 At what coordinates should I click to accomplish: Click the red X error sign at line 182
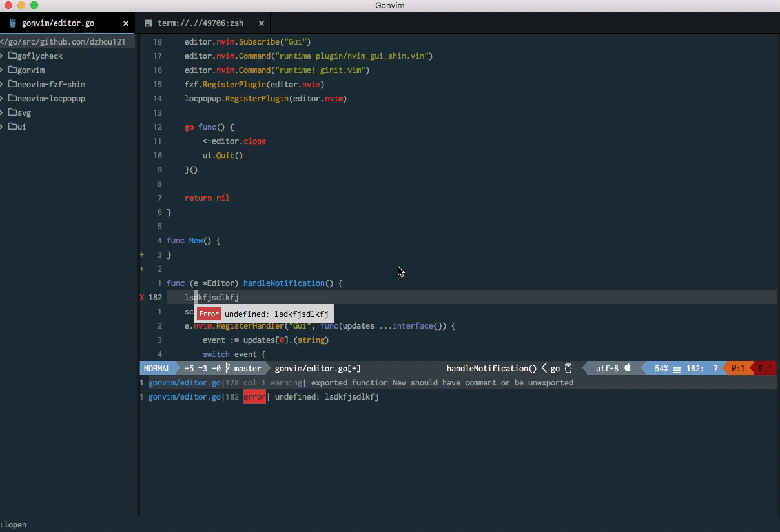click(142, 298)
